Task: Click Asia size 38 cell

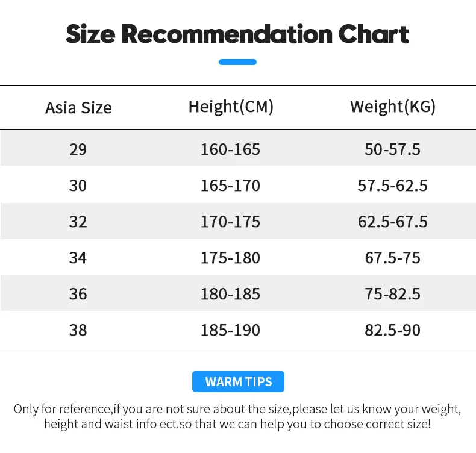Action: [78, 330]
